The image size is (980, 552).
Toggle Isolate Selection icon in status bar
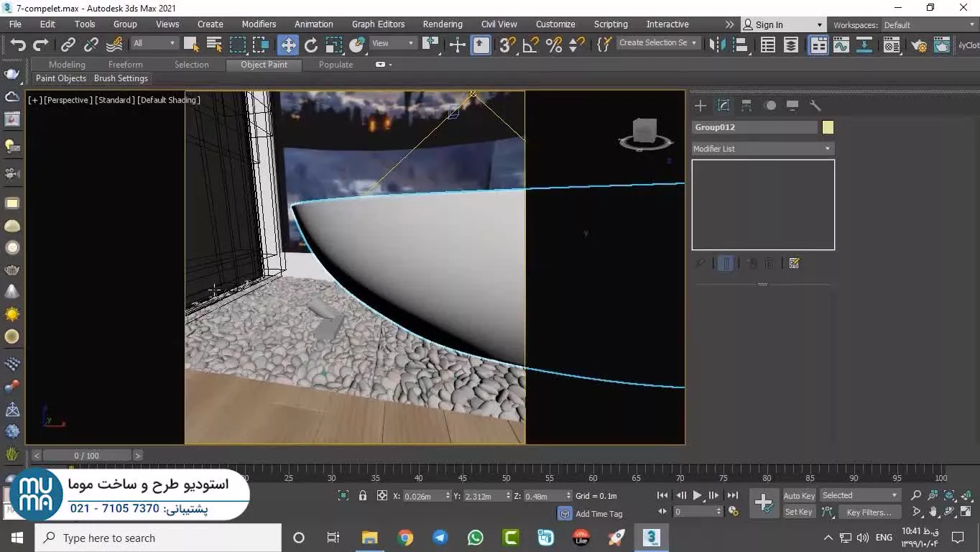click(x=343, y=496)
